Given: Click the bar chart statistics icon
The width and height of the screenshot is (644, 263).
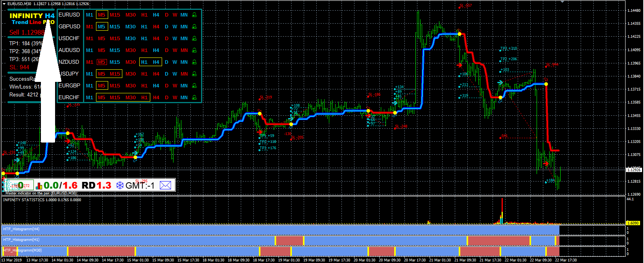Looking at the screenshot, I should tap(39, 185).
